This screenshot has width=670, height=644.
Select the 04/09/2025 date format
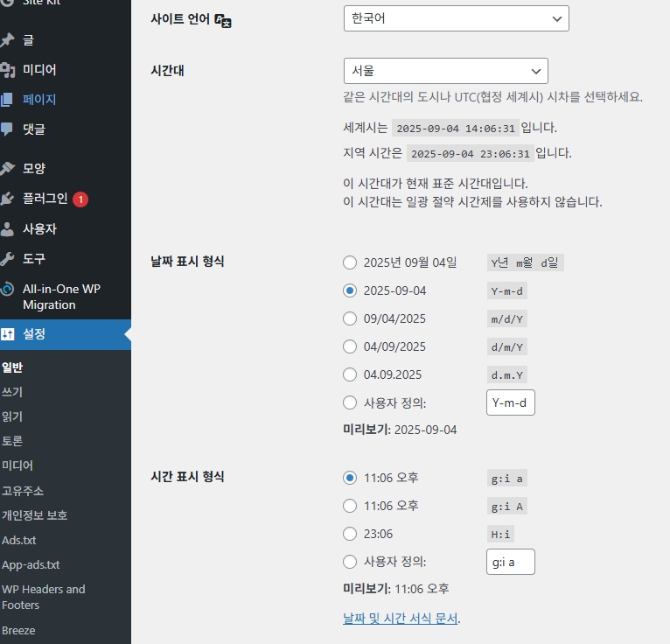(x=350, y=346)
